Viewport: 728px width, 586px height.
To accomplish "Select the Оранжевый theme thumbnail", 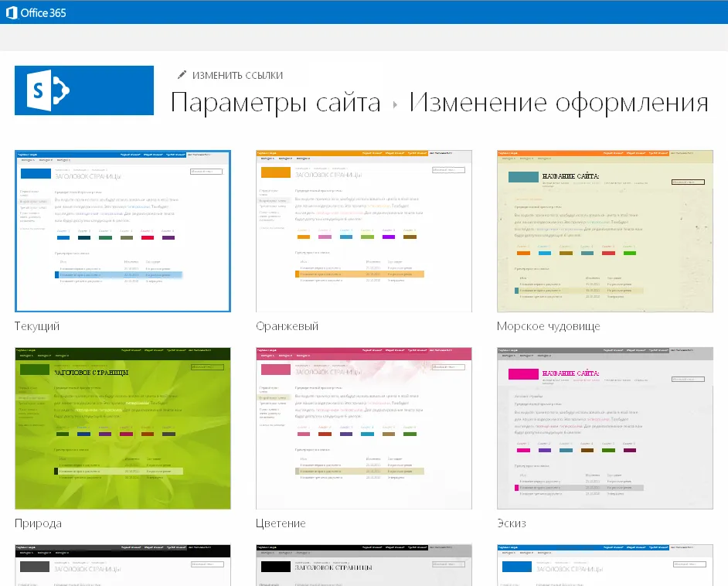I will point(363,231).
